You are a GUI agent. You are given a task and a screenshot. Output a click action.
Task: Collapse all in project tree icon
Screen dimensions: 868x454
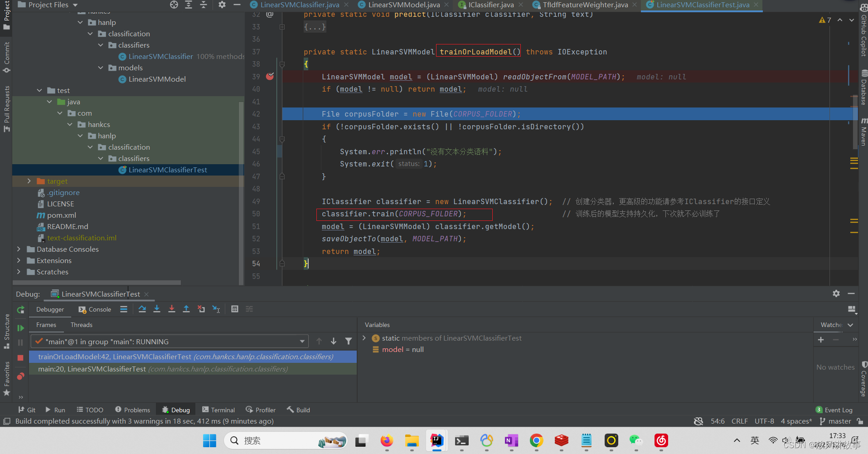(x=204, y=5)
